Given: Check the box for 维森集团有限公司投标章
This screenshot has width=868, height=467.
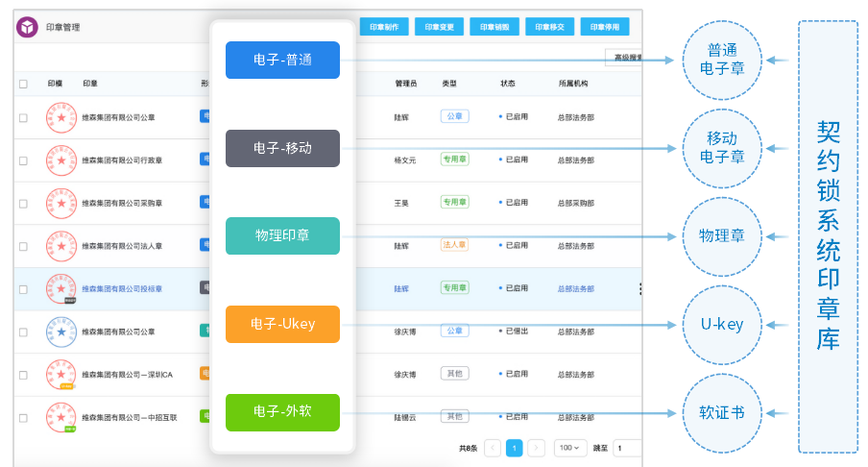Looking at the screenshot, I should [23, 289].
